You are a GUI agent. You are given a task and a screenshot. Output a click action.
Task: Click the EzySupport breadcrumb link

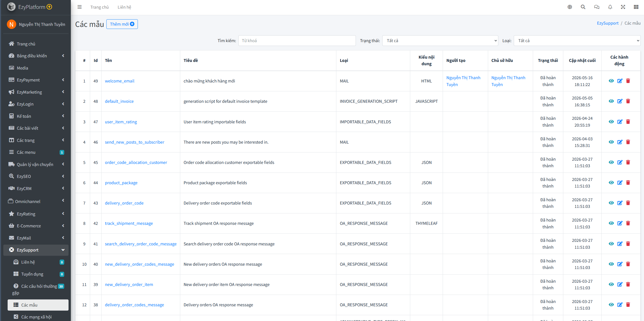click(608, 23)
